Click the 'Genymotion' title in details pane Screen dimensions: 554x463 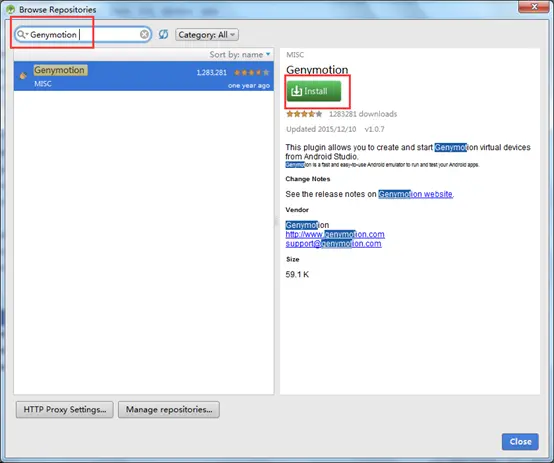317,70
